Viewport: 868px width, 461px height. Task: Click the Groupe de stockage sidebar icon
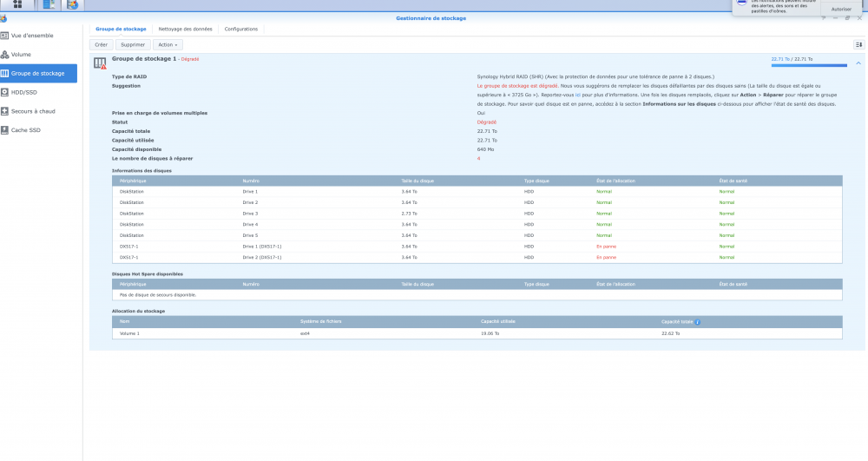[x=4, y=73]
